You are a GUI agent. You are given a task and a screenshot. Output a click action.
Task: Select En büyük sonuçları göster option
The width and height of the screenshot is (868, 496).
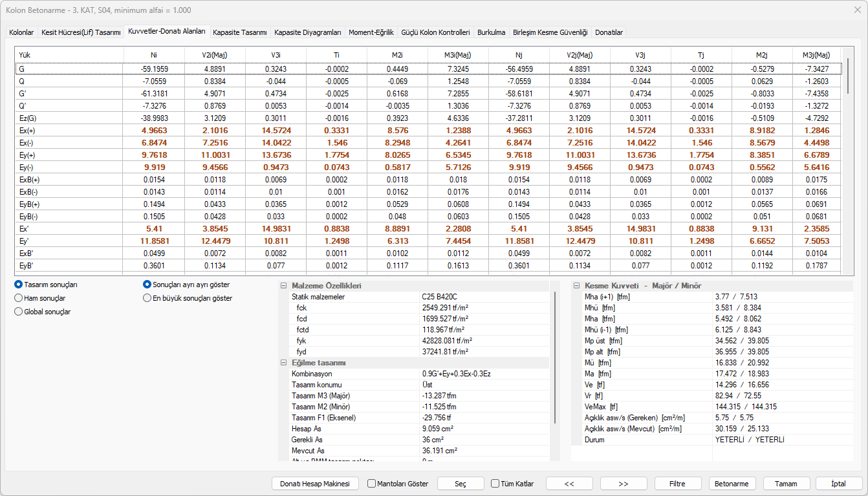tap(147, 298)
